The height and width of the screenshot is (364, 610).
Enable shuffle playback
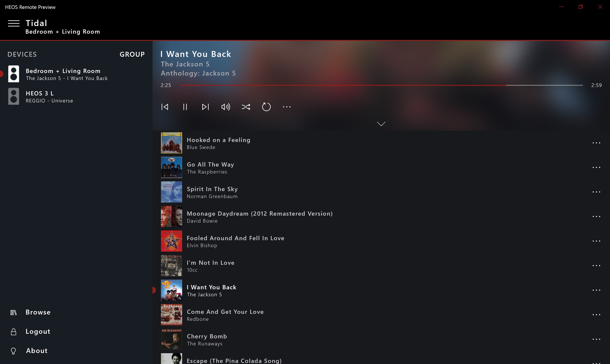click(x=246, y=107)
